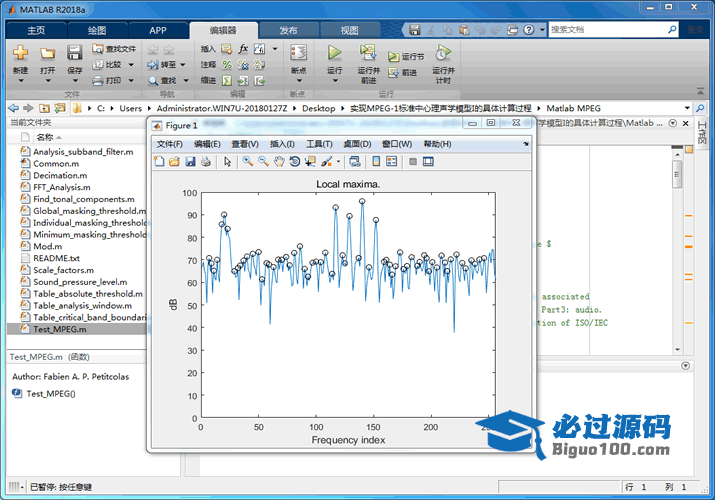
Task: Select the Zoom Out magnifier tool
Action: pos(263,161)
